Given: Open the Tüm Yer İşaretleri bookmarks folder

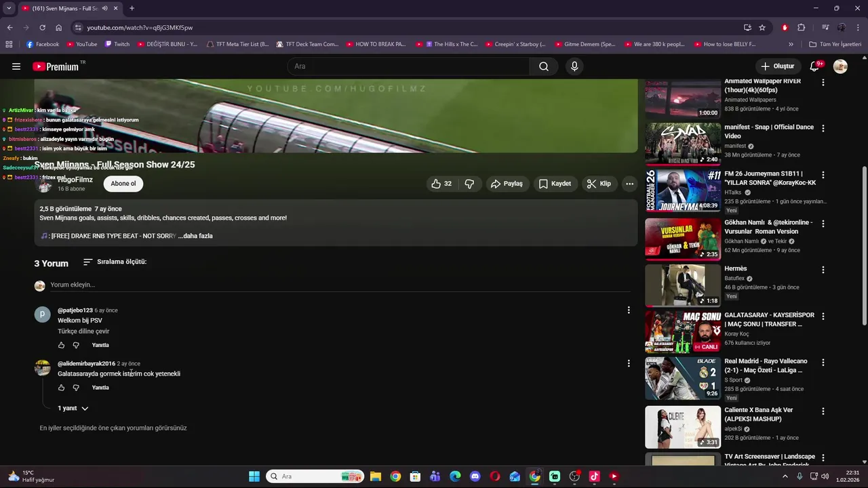Looking at the screenshot, I should pyautogui.click(x=835, y=44).
